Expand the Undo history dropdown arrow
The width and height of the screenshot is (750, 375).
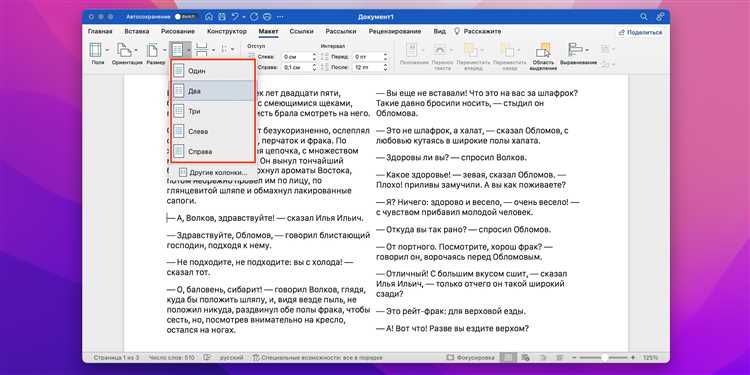coord(243,17)
